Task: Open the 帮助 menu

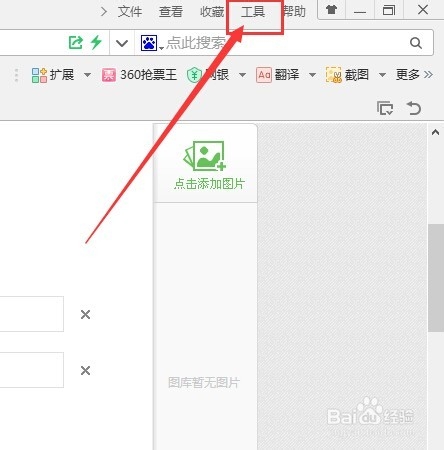Action: click(x=294, y=12)
